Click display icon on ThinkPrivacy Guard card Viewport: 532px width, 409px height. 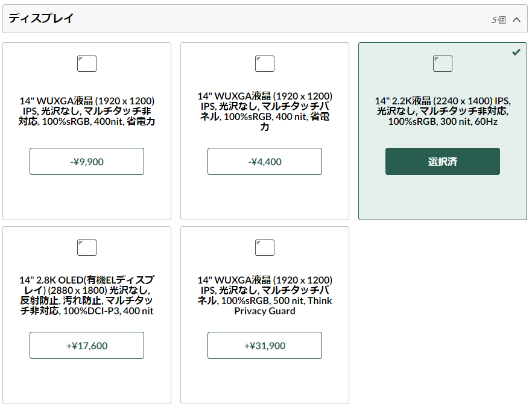(265, 247)
